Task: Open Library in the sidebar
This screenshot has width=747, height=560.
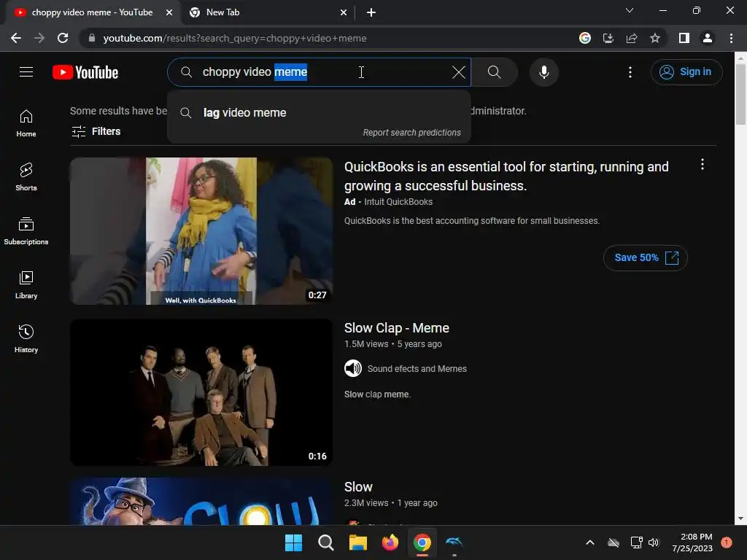Action: click(x=26, y=285)
